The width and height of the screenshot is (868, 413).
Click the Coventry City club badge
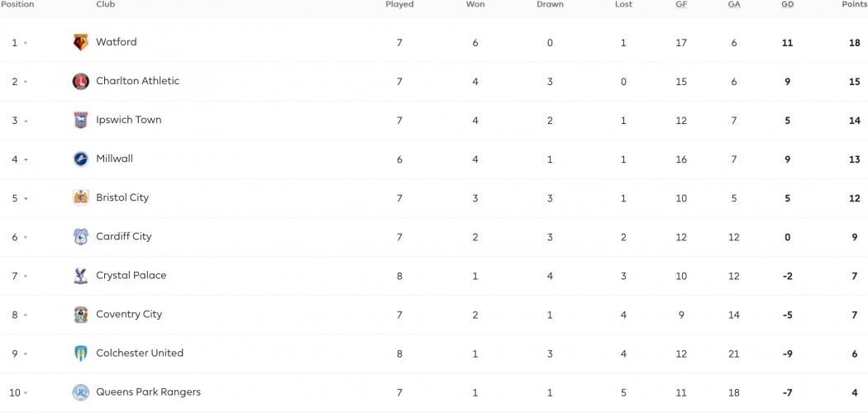(x=81, y=315)
